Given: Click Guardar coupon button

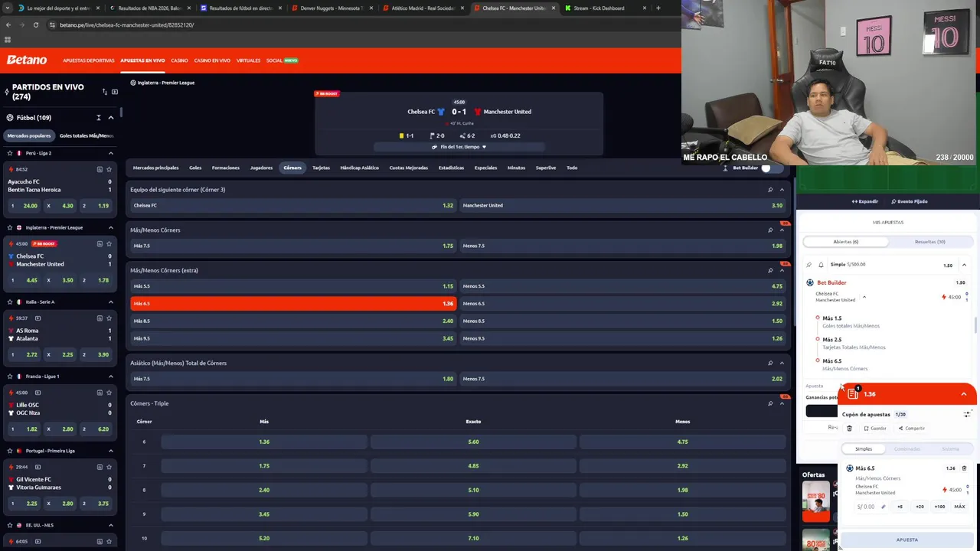Looking at the screenshot, I should point(875,429).
